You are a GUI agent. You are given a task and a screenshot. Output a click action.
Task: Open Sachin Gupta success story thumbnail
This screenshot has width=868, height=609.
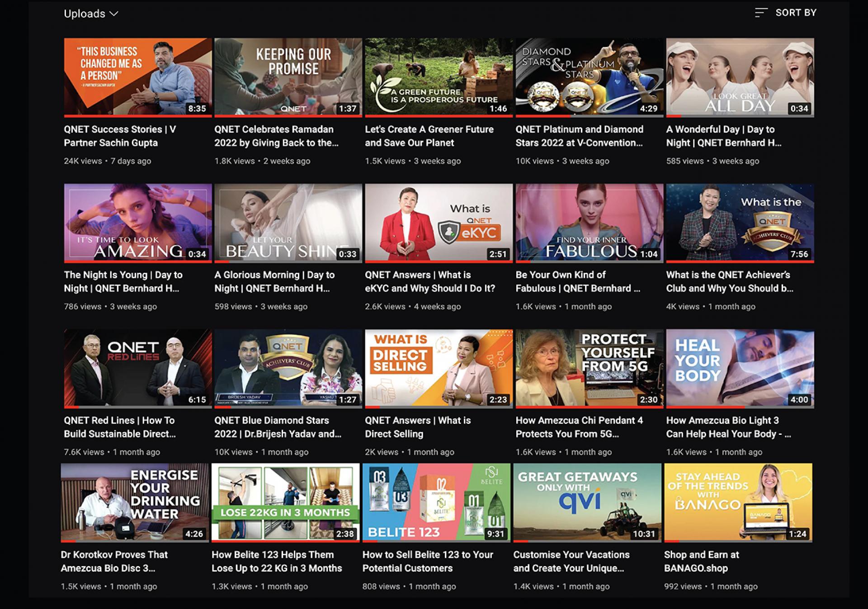(x=138, y=77)
